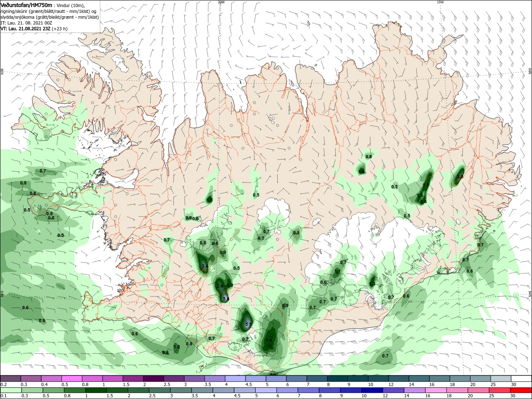The image size is (532, 399).
Task: Pick the medium green 0.5 rain swatch
Action: 53,390
